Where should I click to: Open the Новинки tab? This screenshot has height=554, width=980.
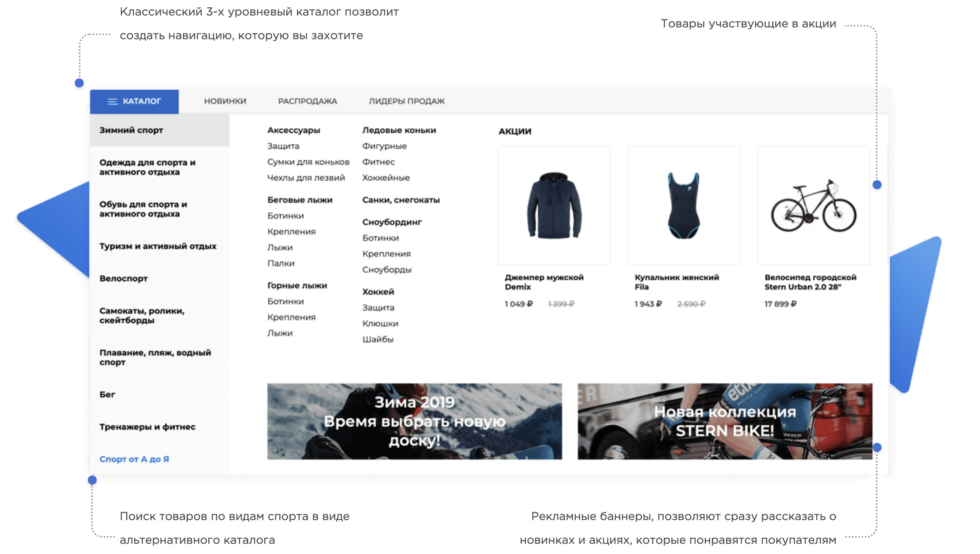[225, 101]
